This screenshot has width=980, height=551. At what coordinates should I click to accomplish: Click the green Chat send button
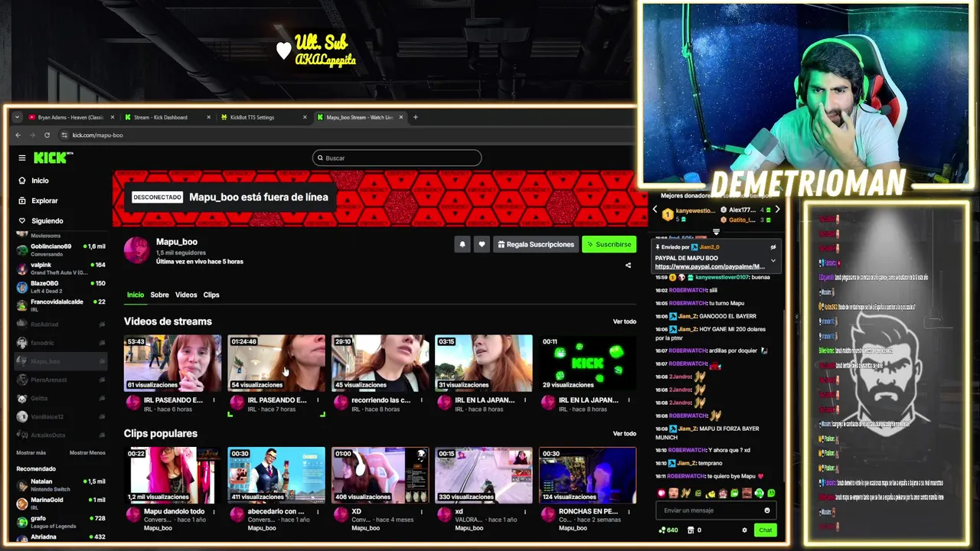765,530
